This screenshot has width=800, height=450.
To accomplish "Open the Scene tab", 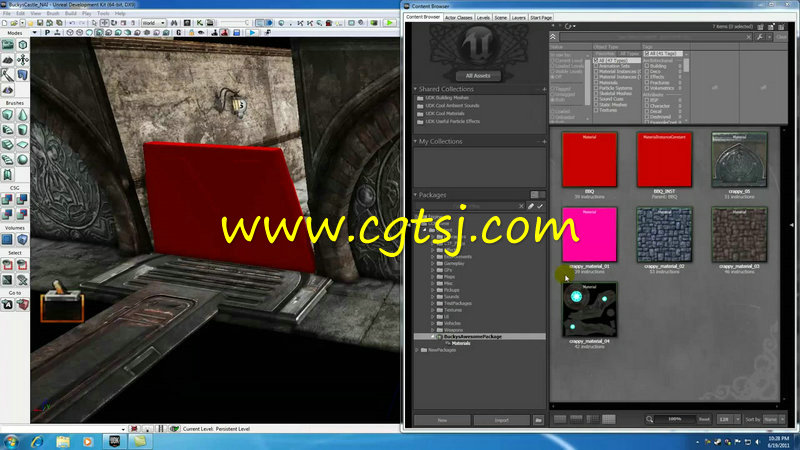I will [501, 17].
